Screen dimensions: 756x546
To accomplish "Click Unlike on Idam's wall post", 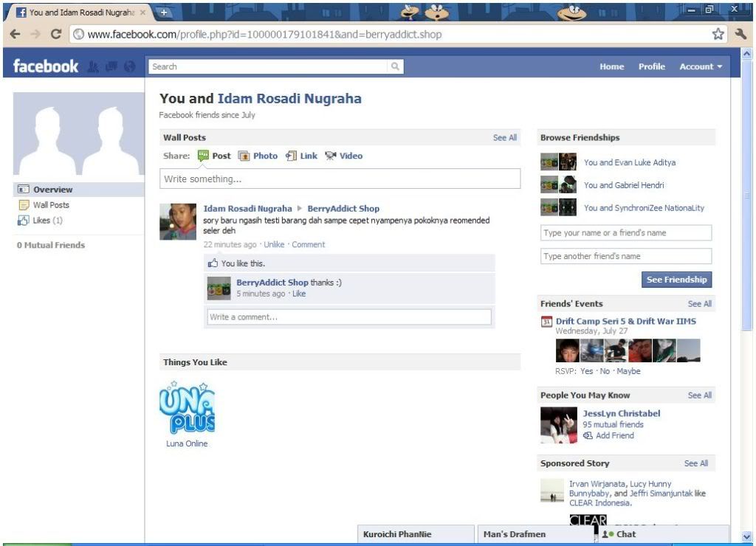I will point(274,244).
